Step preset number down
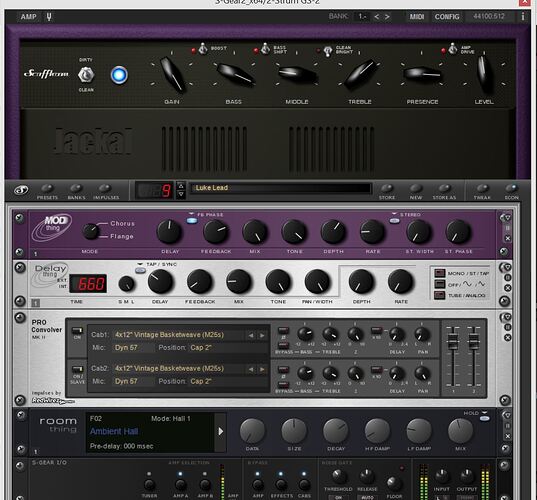Viewport: 537px width, 500px height. click(x=181, y=194)
